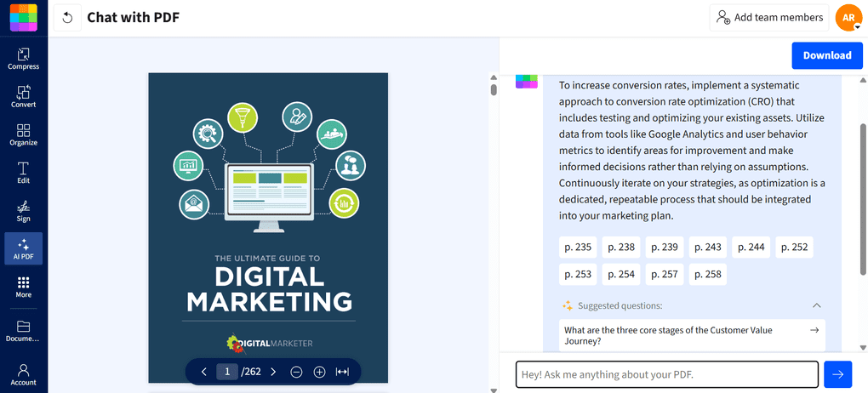Select the AI PDF tool
This screenshot has height=393, width=868.
[x=23, y=248]
